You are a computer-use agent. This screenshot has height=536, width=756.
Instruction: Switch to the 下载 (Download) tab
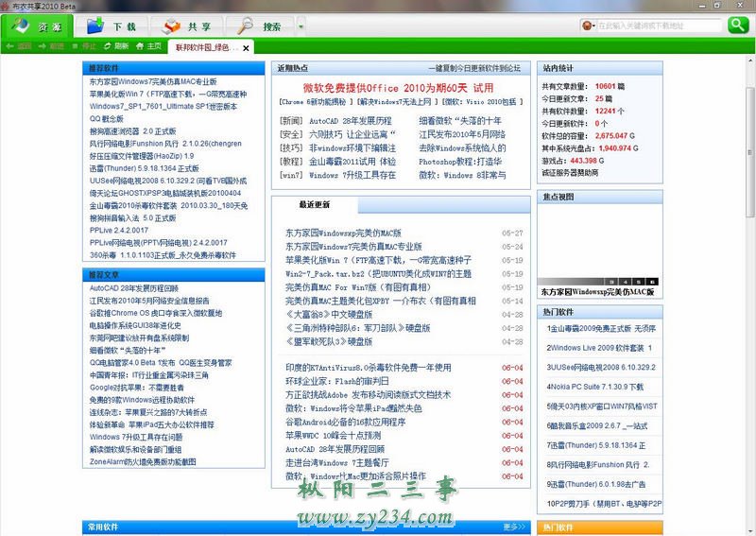(112, 26)
